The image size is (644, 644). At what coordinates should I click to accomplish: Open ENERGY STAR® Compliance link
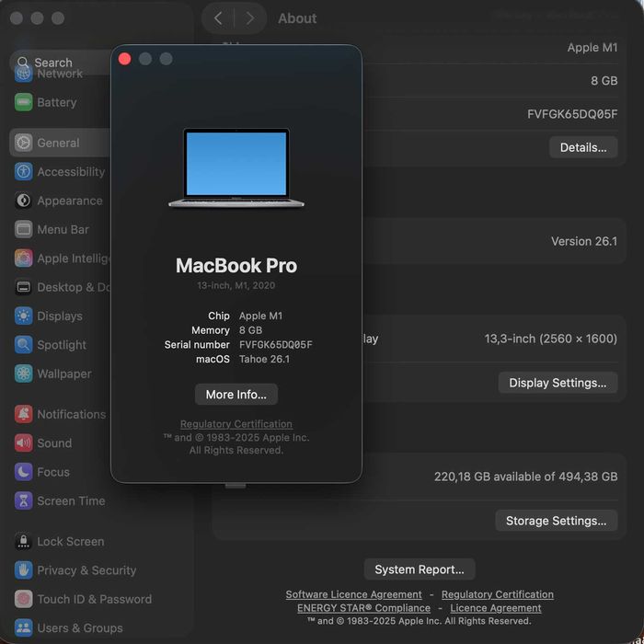coord(363,608)
